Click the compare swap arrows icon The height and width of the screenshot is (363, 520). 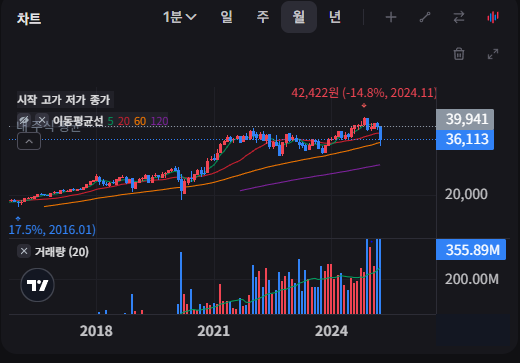point(459,17)
